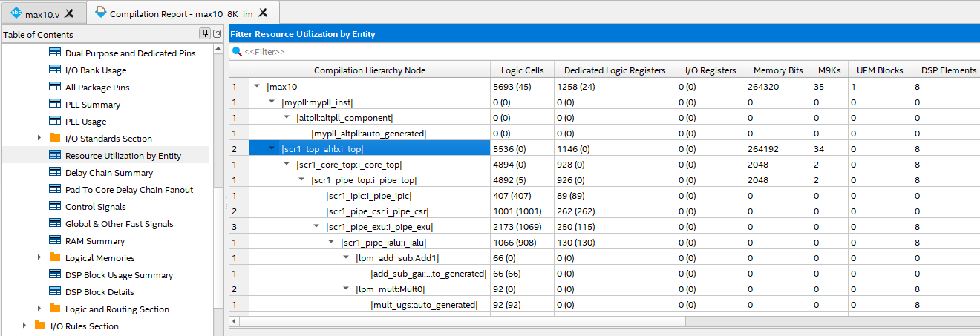Image resolution: width=980 pixels, height=336 pixels.
Task: Sort by I/O Registers column header
Action: [710, 70]
